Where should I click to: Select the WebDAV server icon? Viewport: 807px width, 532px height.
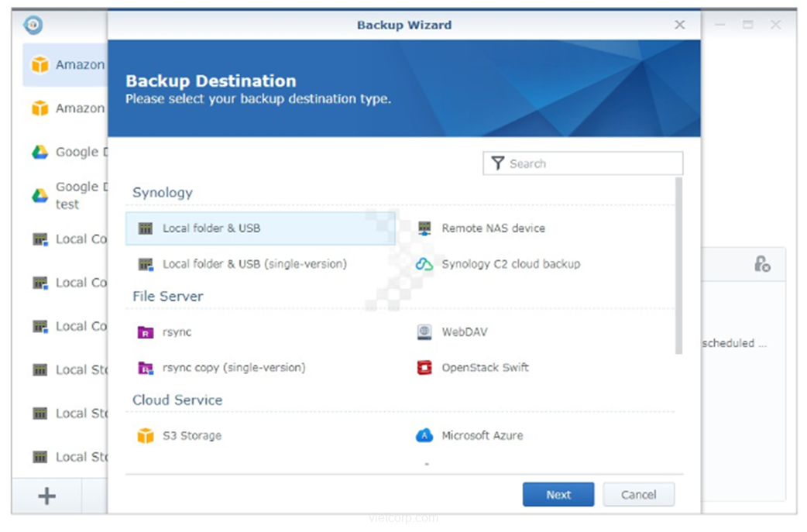click(424, 332)
